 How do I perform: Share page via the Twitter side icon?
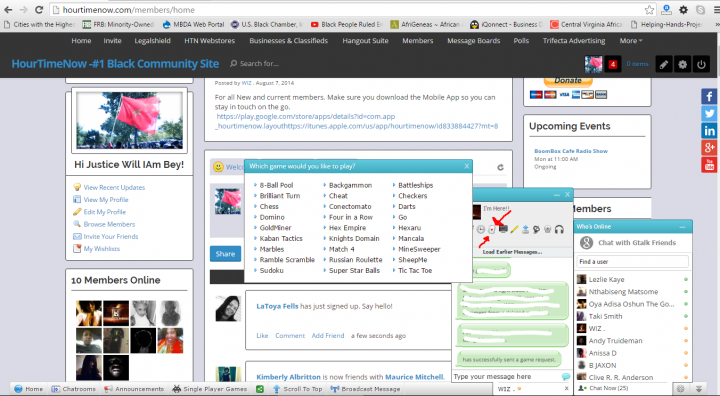coord(709,113)
